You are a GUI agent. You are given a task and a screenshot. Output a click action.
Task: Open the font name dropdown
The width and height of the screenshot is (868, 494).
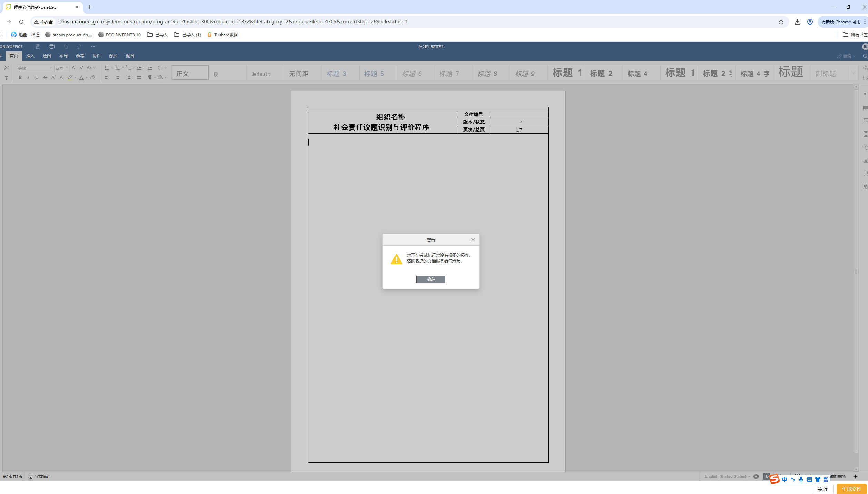pos(50,68)
